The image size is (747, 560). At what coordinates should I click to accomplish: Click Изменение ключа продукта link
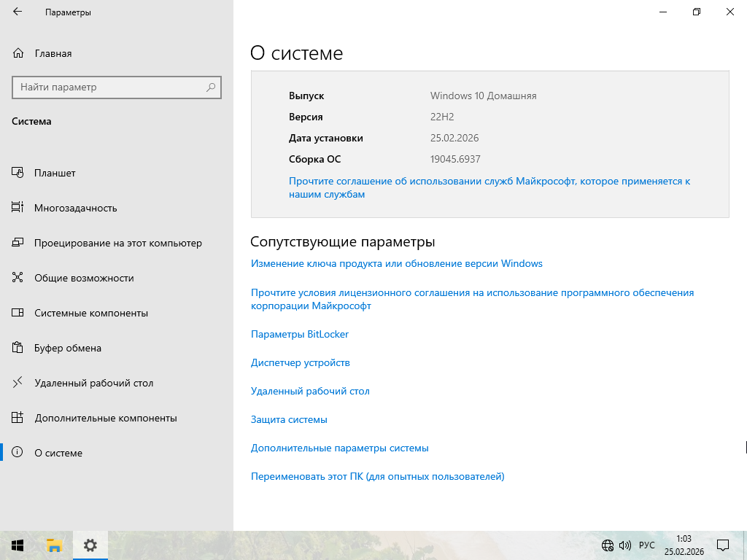[396, 263]
